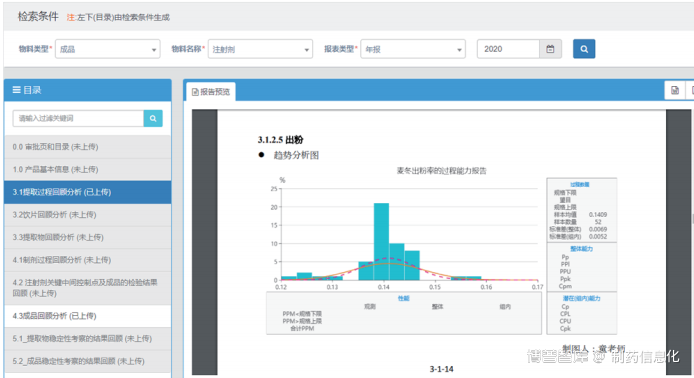Select 3.3提取物回顾分析 (未上传)

tap(88, 237)
